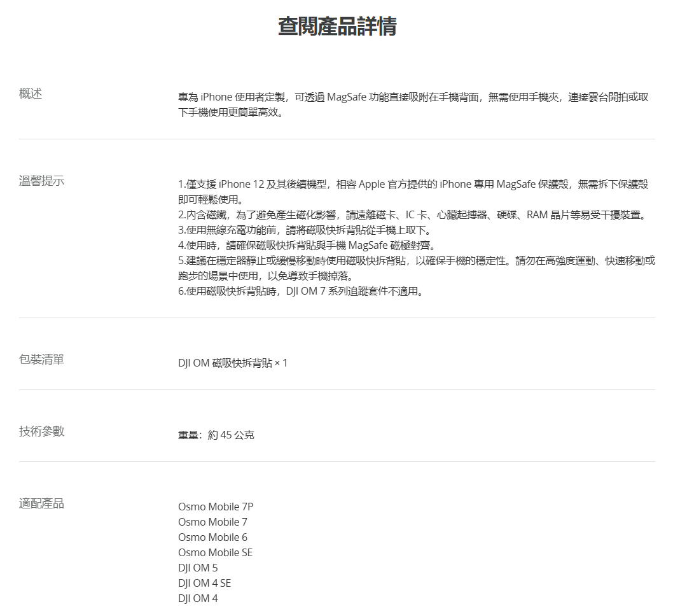Screen dimensions: 680x616
Task: Click the Osmo Mobile SE list entry
Action: (215, 552)
